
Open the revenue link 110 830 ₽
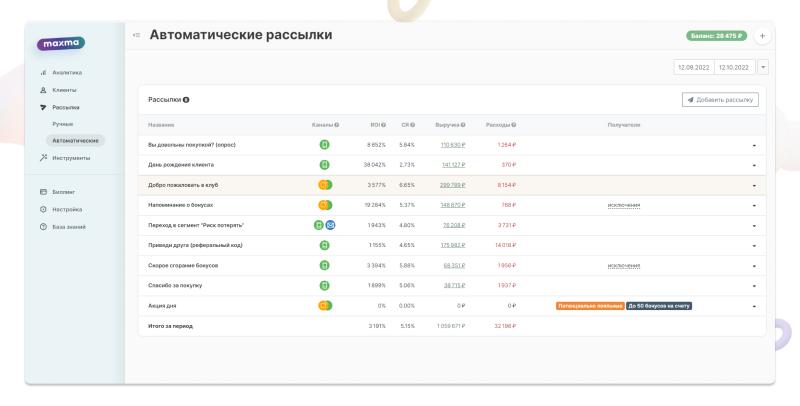[452, 144]
